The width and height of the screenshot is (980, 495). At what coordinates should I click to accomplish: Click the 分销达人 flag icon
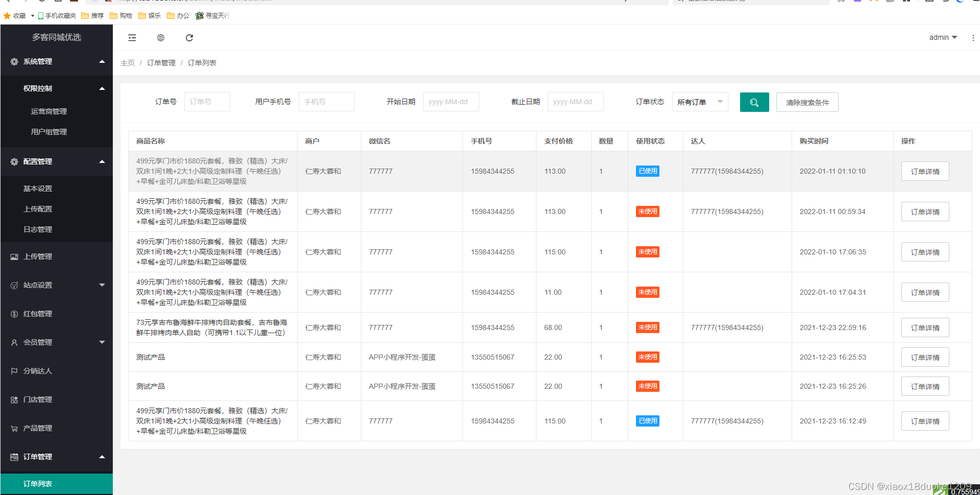[14, 371]
